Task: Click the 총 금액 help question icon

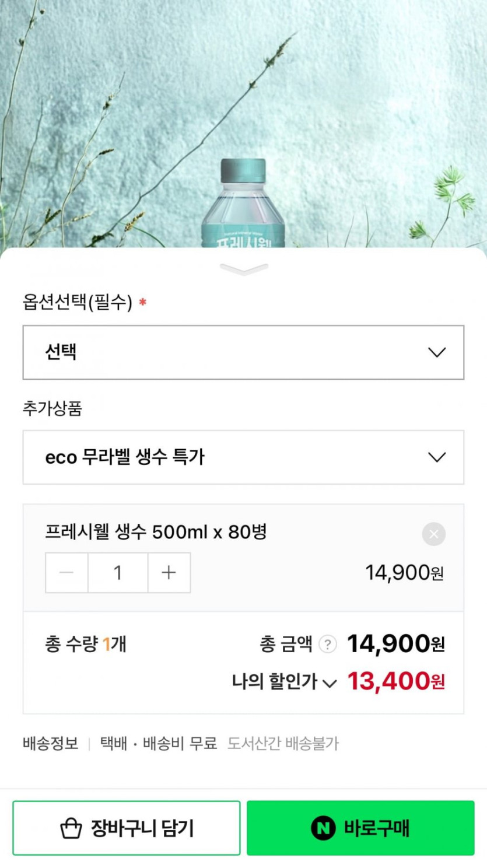Action: coord(328,644)
